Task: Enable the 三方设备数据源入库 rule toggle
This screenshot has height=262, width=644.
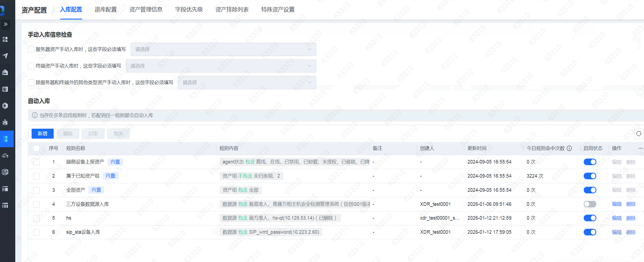Action: [590, 204]
